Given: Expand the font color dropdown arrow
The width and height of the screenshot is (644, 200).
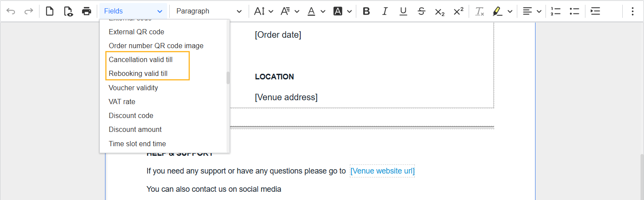Looking at the screenshot, I should pyautogui.click(x=323, y=11).
